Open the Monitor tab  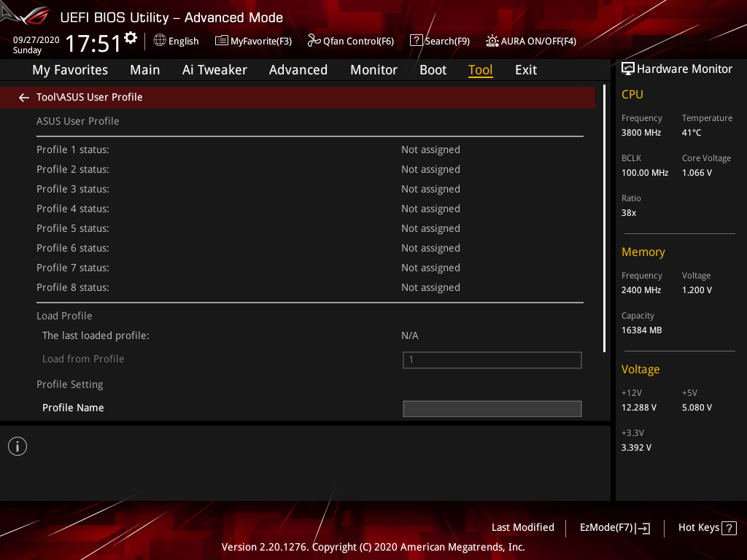point(374,70)
